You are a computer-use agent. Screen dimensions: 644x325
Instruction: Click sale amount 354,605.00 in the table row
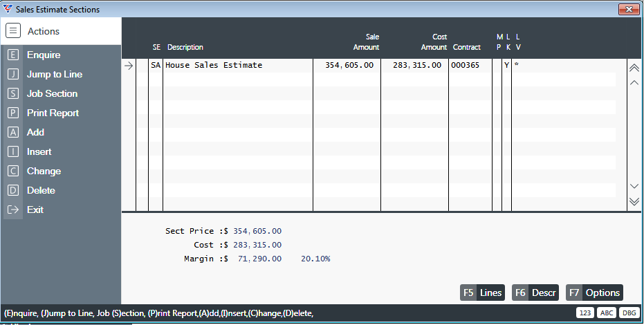[x=349, y=65]
